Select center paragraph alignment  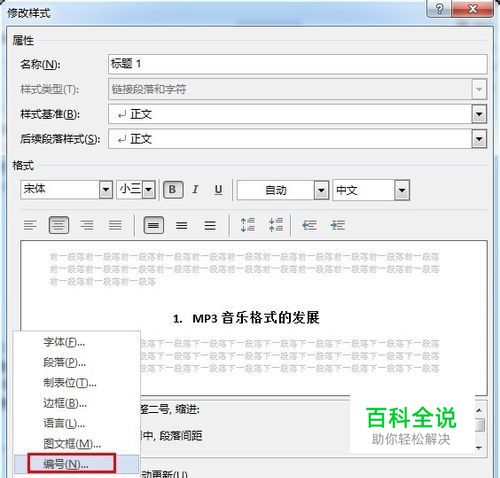point(59,225)
